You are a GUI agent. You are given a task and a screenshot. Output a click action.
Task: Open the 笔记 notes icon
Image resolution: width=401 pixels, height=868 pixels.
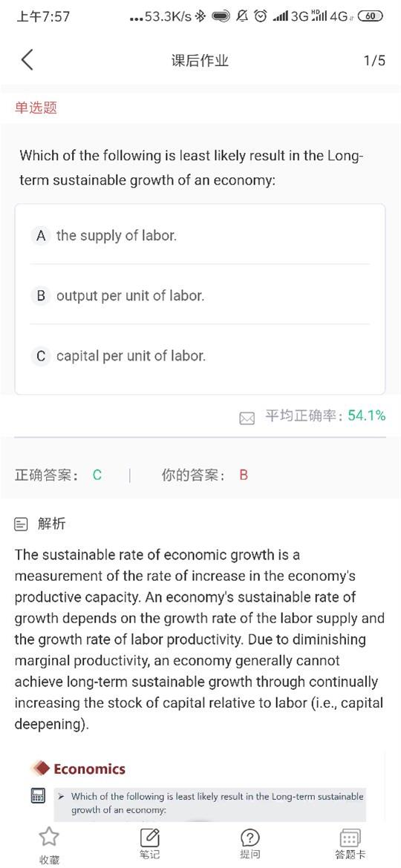click(149, 836)
